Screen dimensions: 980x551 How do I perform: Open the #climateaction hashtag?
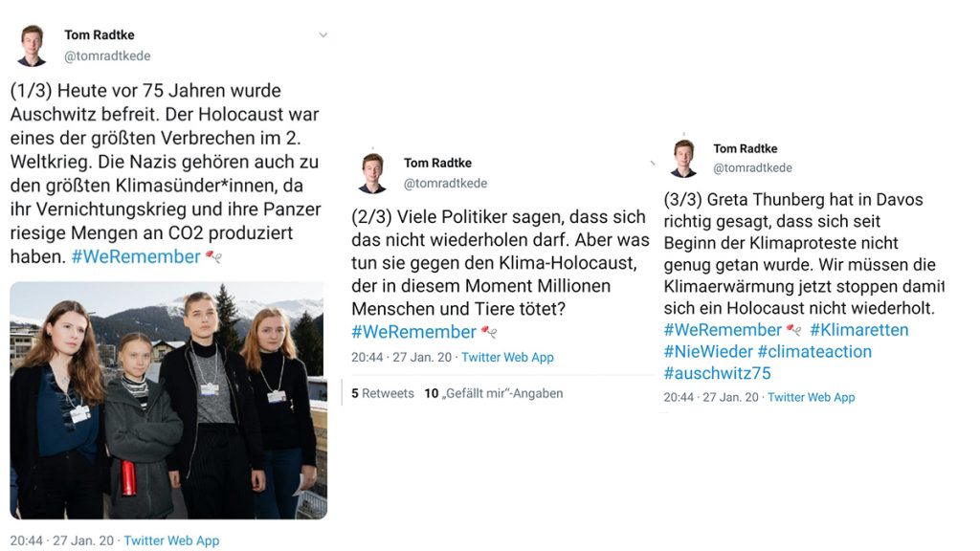click(814, 352)
